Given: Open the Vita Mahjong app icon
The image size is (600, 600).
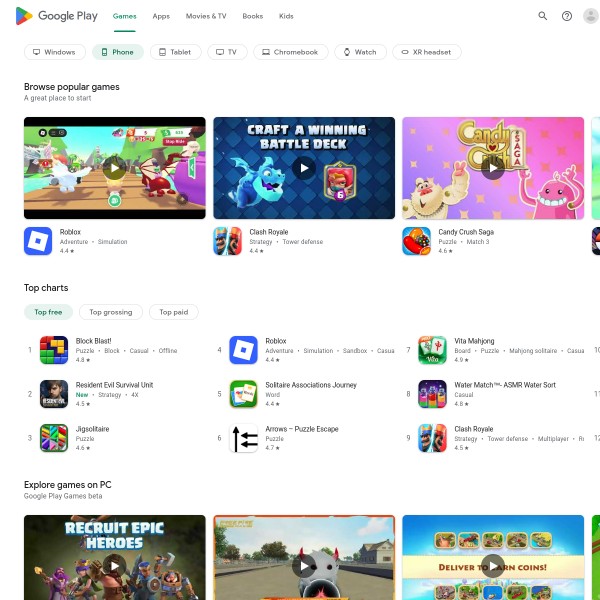Looking at the screenshot, I should 432,350.
